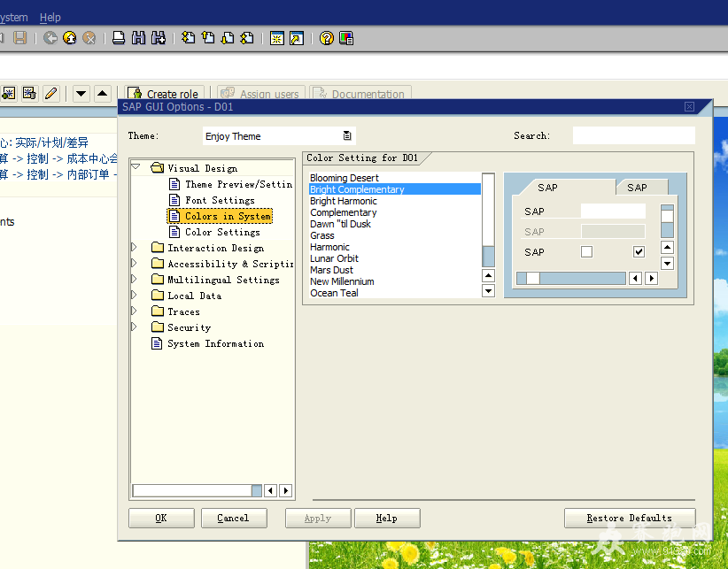Open Help question mark icon

[x=327, y=38]
